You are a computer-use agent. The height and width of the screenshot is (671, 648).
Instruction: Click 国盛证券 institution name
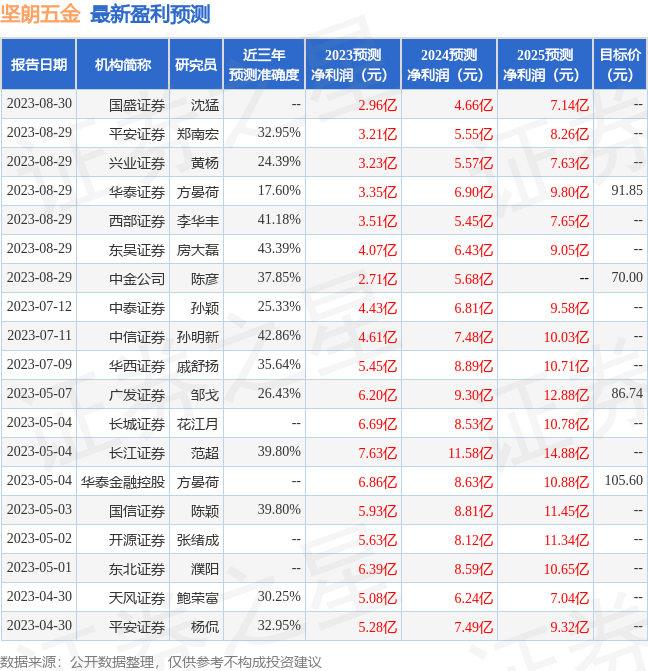pyautogui.click(x=137, y=105)
